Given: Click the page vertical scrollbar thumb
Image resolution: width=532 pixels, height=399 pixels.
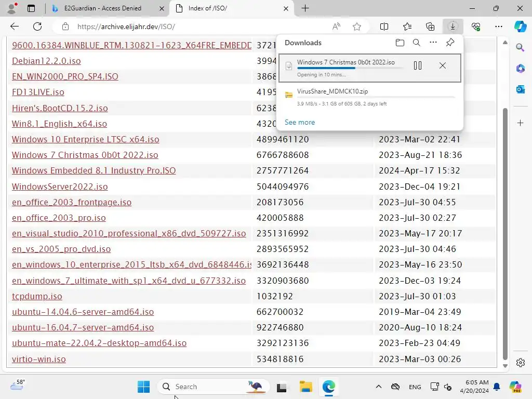Looking at the screenshot, I should (505, 233).
